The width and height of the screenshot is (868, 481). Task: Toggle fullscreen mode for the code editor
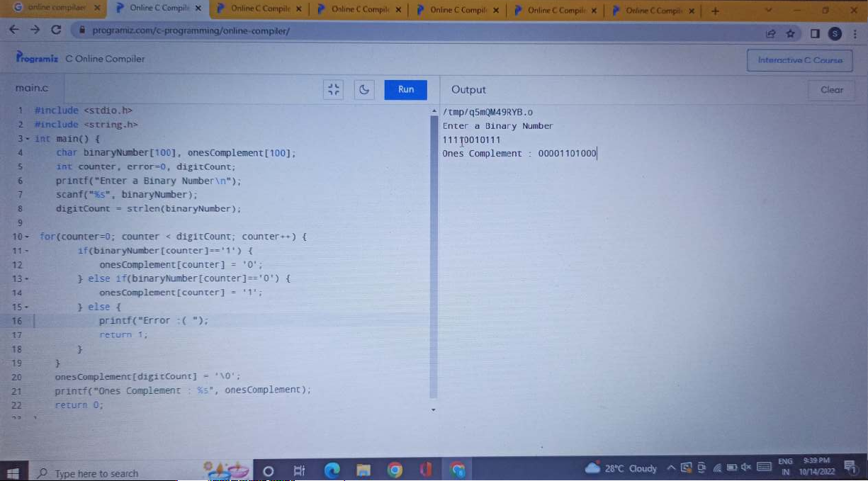(x=333, y=89)
